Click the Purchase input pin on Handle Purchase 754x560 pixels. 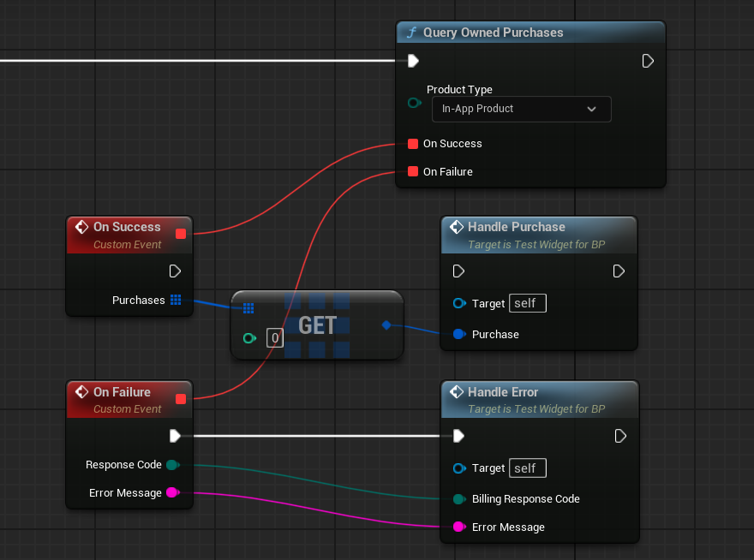458,334
